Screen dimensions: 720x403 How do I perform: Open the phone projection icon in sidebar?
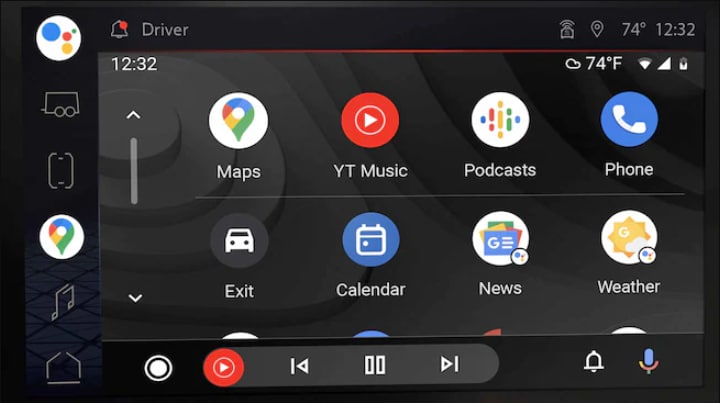pyautogui.click(x=61, y=171)
